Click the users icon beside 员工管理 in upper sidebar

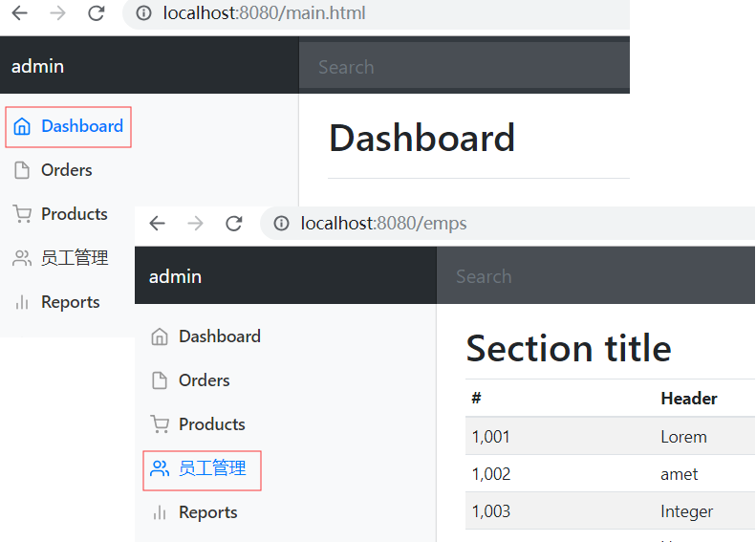[22, 258]
